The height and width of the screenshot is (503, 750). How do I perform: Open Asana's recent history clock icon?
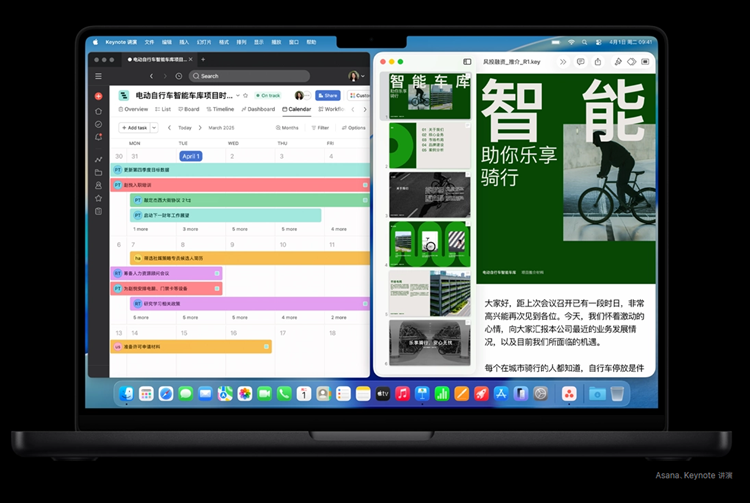pyautogui.click(x=178, y=76)
